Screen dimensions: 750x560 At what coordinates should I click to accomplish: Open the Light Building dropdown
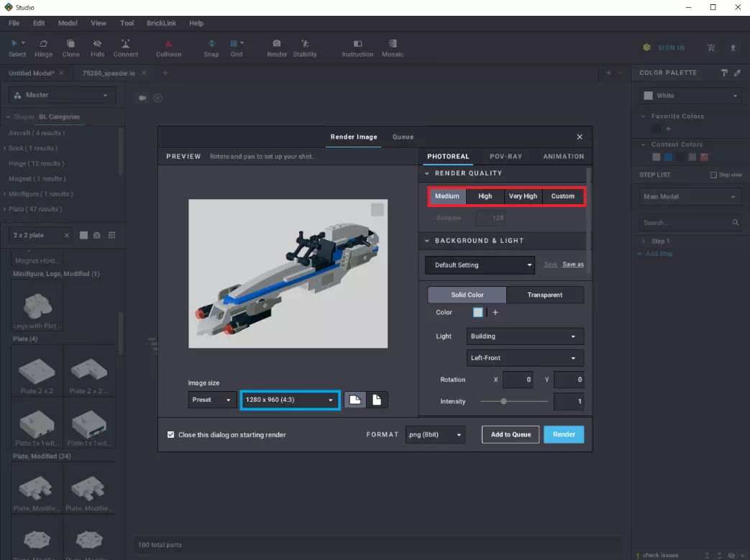coord(525,336)
